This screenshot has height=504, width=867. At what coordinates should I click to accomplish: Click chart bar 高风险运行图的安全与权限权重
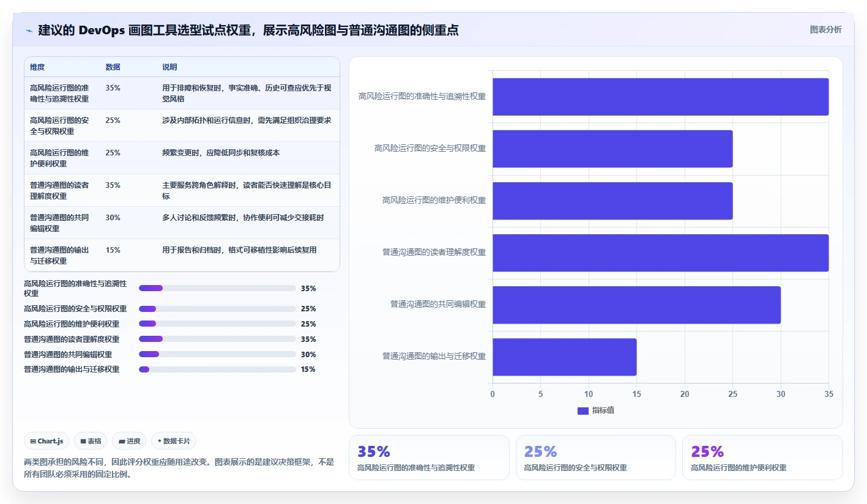[612, 149]
